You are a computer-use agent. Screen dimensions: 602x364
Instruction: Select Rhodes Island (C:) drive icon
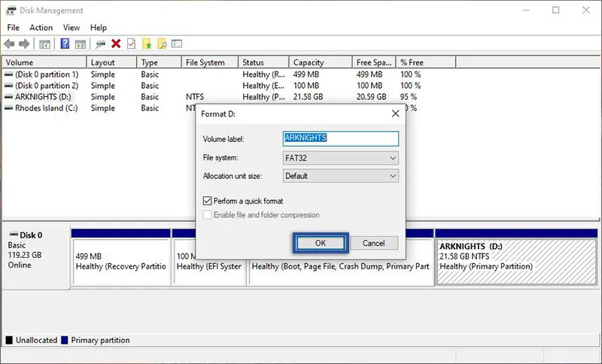click(8, 108)
